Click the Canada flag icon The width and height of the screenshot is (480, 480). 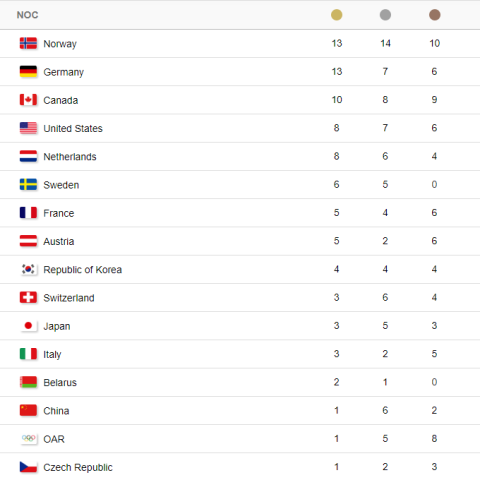(x=28, y=100)
